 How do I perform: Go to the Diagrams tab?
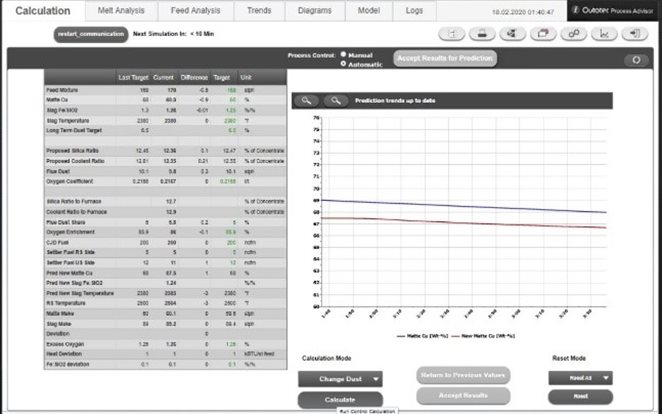click(x=313, y=10)
